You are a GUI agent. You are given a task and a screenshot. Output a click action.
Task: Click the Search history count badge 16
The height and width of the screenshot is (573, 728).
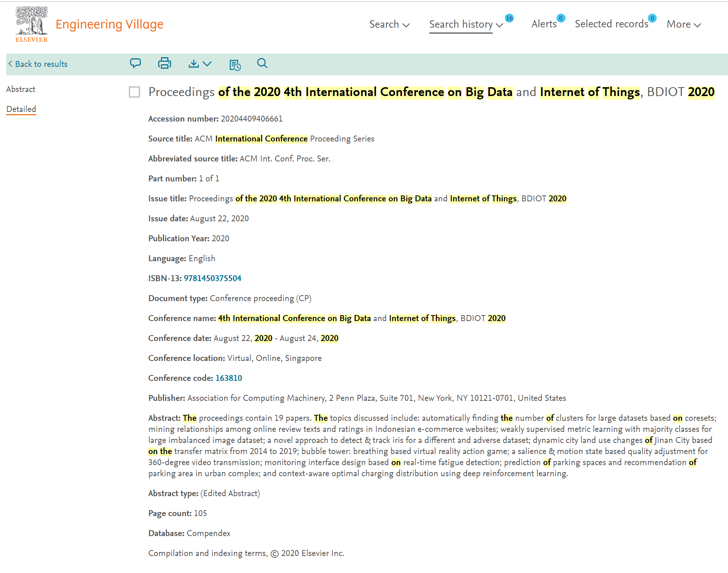[509, 18]
